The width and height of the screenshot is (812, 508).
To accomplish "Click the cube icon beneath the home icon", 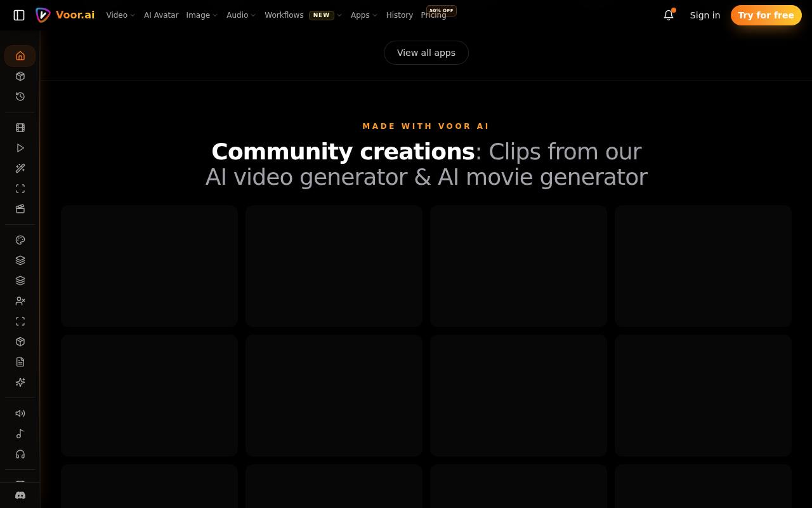I will tap(20, 76).
